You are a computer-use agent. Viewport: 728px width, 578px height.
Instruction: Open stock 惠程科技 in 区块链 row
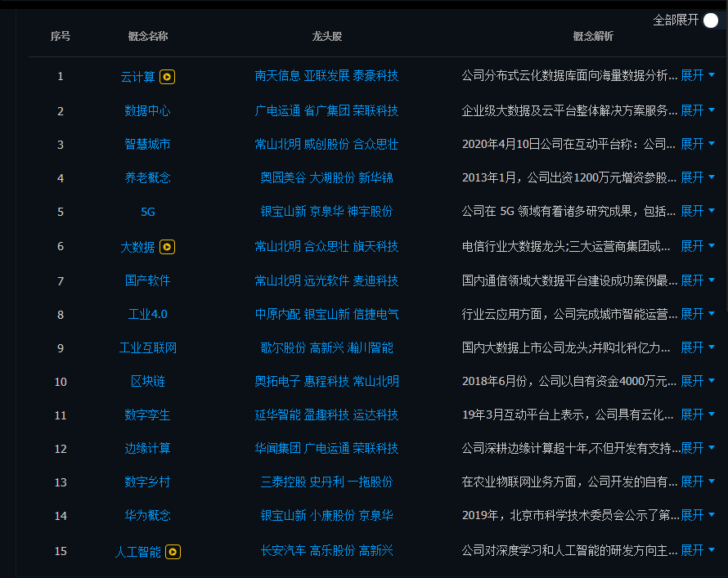[x=326, y=381]
